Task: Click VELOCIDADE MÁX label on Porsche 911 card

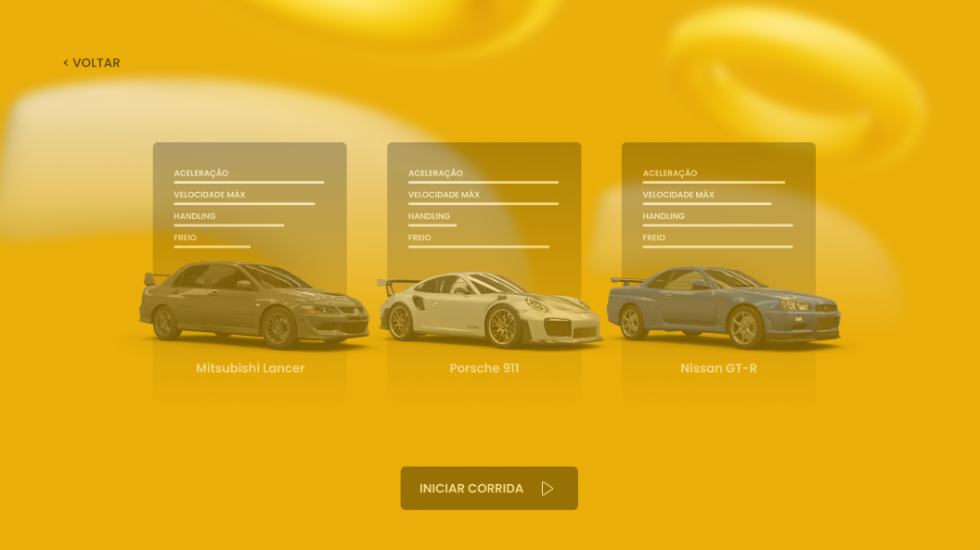Action: [x=444, y=194]
